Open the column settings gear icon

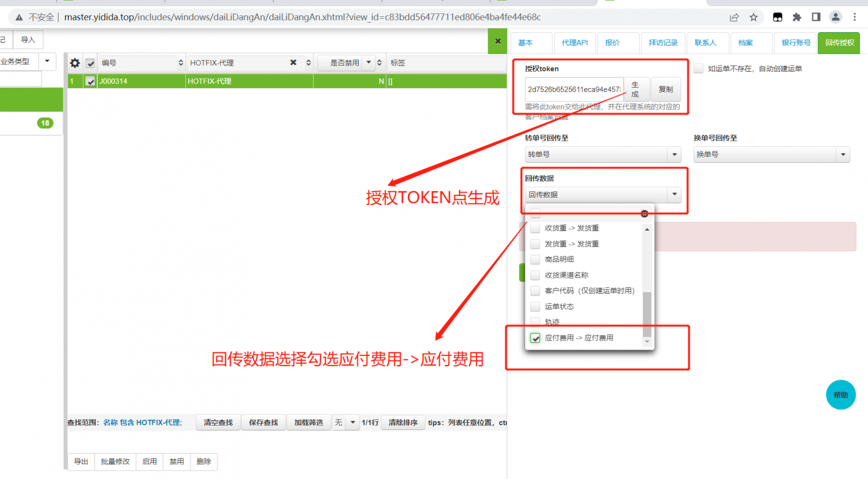[x=75, y=63]
